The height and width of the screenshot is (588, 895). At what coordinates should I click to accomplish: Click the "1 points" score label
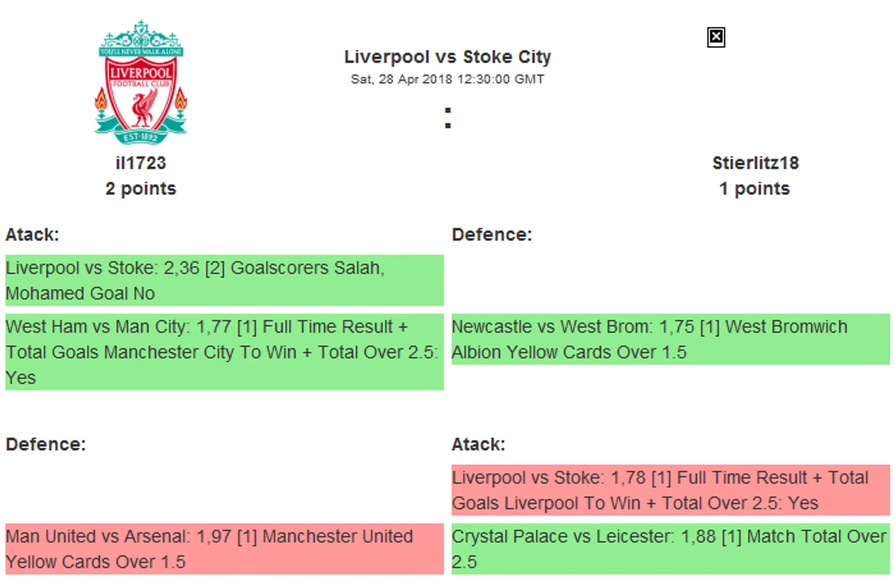(x=755, y=189)
